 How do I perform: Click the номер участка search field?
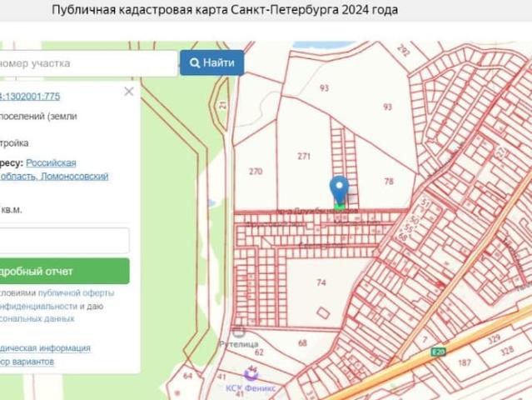click(88, 63)
